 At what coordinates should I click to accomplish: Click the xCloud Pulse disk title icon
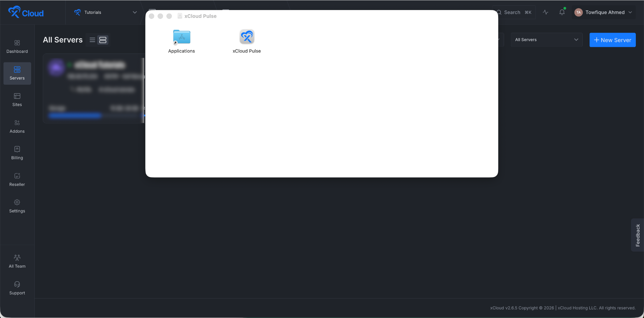pyautogui.click(x=180, y=16)
